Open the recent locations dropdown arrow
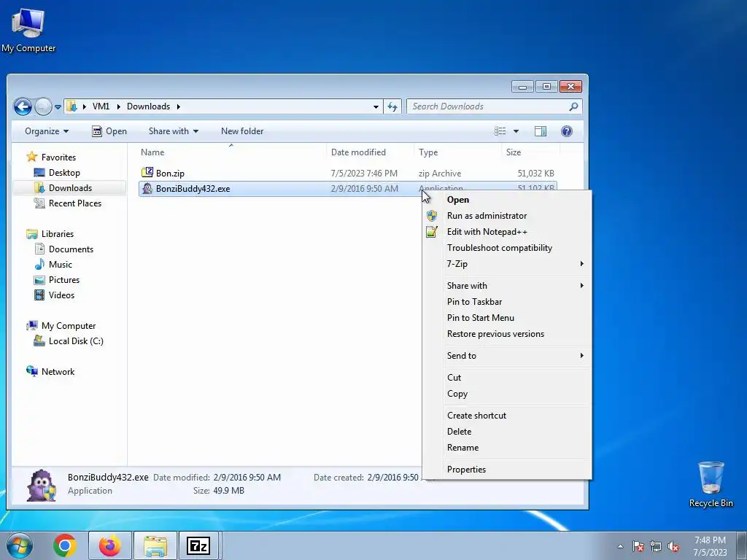Viewport: 747px width, 560px height. tap(58, 107)
